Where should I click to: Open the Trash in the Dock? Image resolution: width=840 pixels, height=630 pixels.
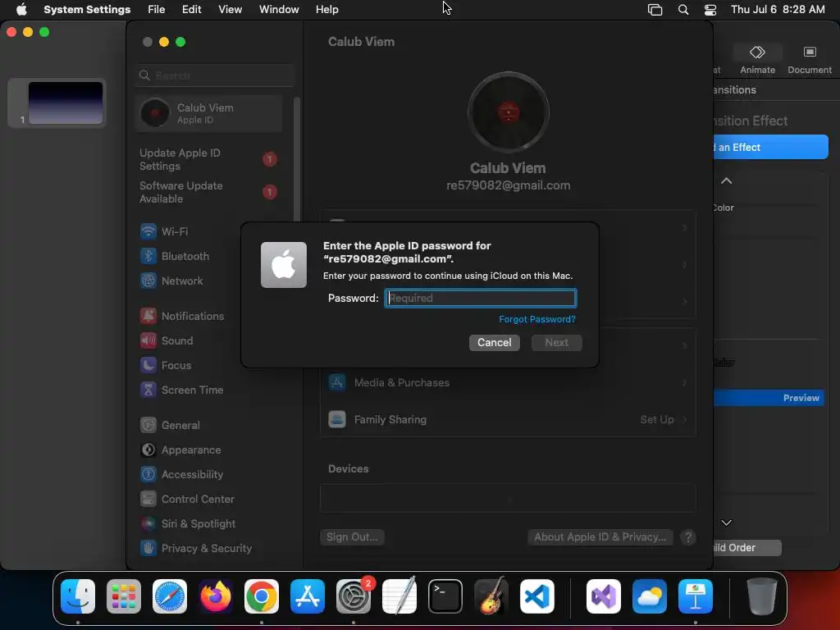click(x=762, y=596)
